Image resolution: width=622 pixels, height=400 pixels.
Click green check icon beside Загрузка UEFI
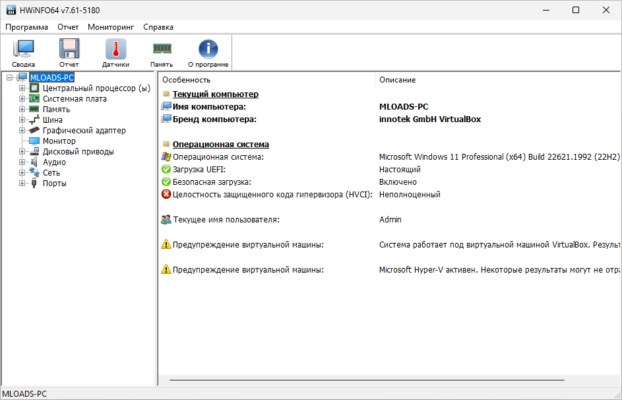(166, 169)
